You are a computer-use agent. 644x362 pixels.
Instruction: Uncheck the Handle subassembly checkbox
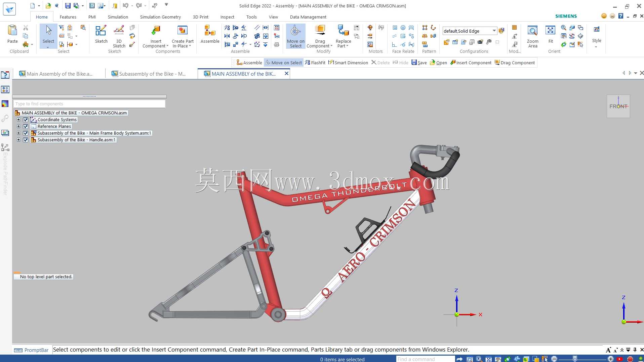[26, 140]
